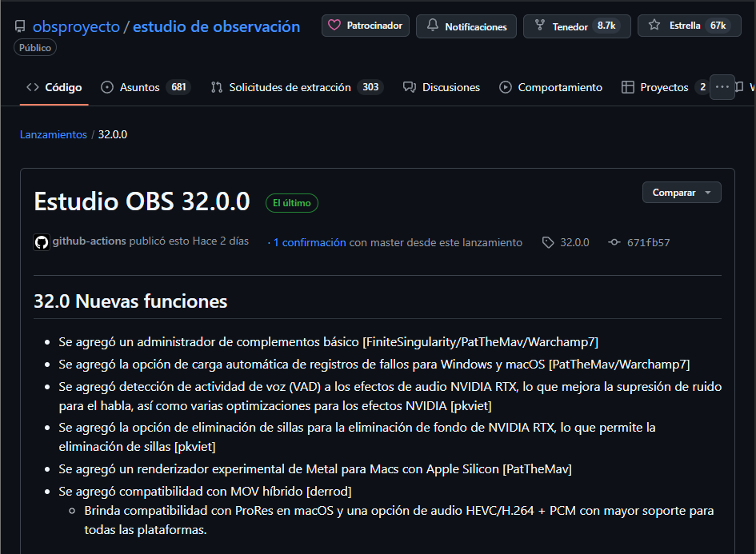The width and height of the screenshot is (756, 554).
Task: Expand the Comparar dropdown
Action: 682,192
